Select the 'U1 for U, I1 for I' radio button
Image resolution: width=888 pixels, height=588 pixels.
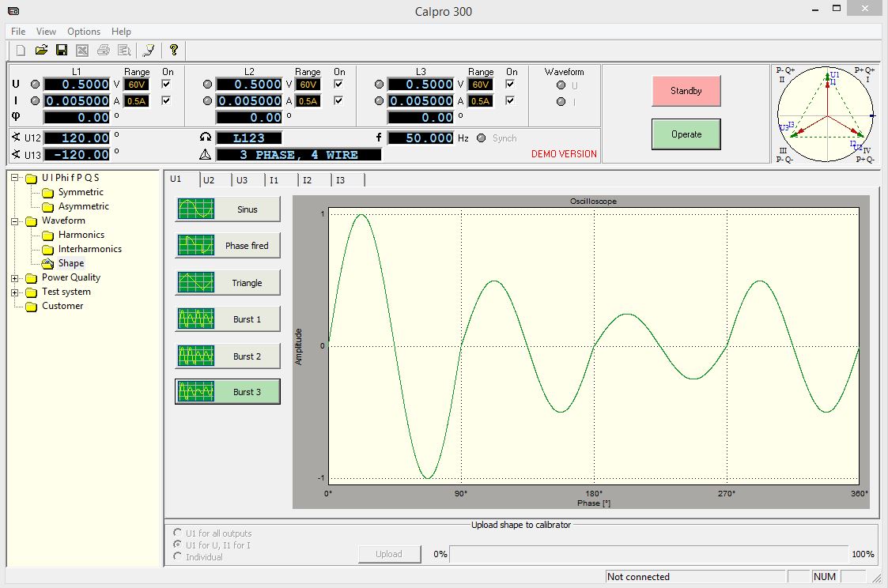pos(178,545)
